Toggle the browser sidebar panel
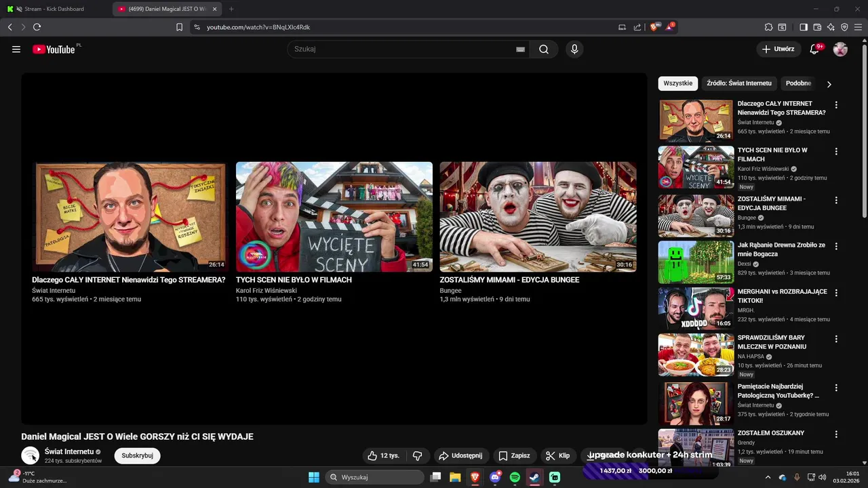868x488 pixels. pos(804,27)
